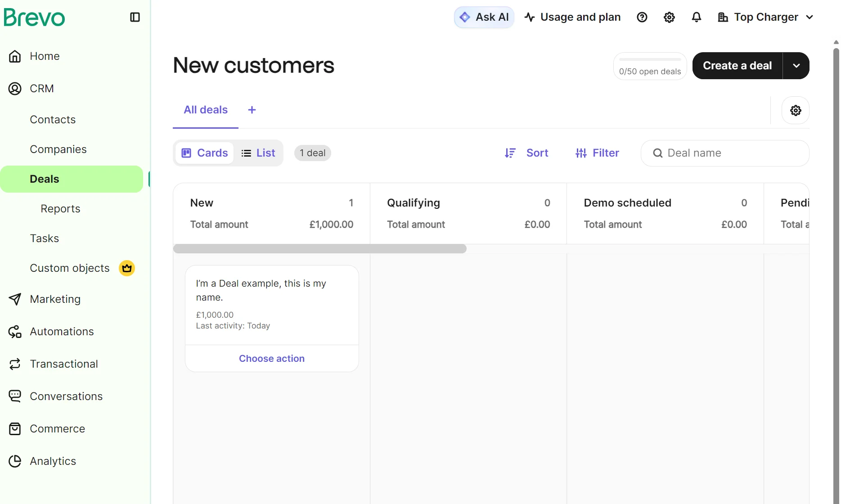The width and height of the screenshot is (841, 504).
Task: Focus the Deal name search field
Action: [x=725, y=153]
